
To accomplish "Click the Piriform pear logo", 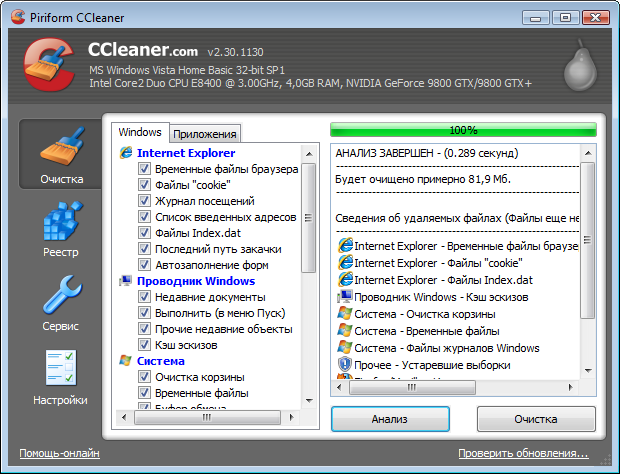I will pos(580,66).
